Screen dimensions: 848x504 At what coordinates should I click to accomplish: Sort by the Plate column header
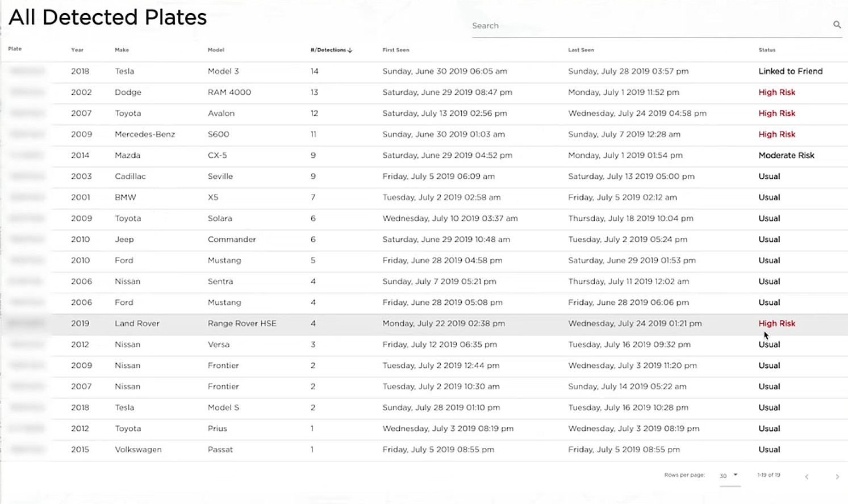click(15, 49)
